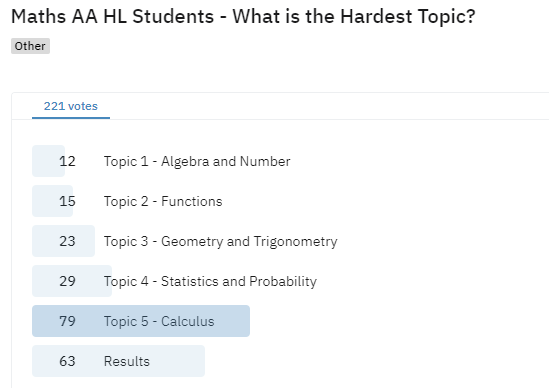This screenshot has width=549, height=388.
Task: Click the word Maths in the title
Action: (39, 16)
